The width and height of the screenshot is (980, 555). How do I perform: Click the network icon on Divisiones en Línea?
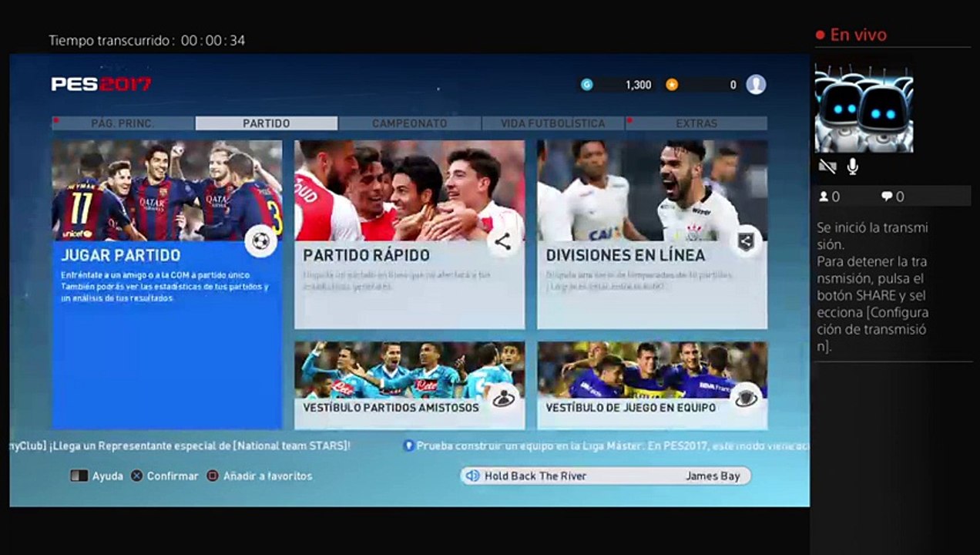click(x=745, y=242)
